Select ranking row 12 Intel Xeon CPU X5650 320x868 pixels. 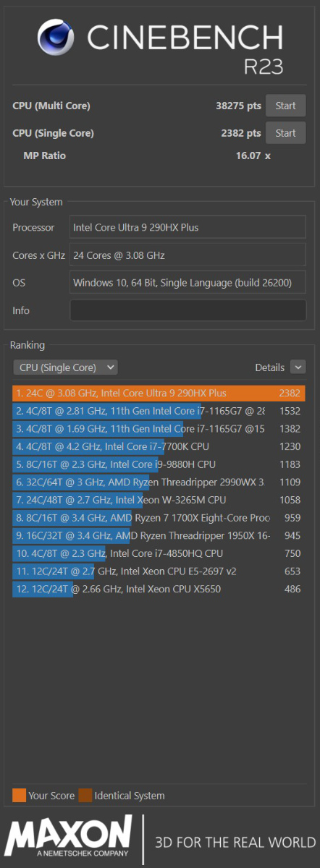(159, 590)
